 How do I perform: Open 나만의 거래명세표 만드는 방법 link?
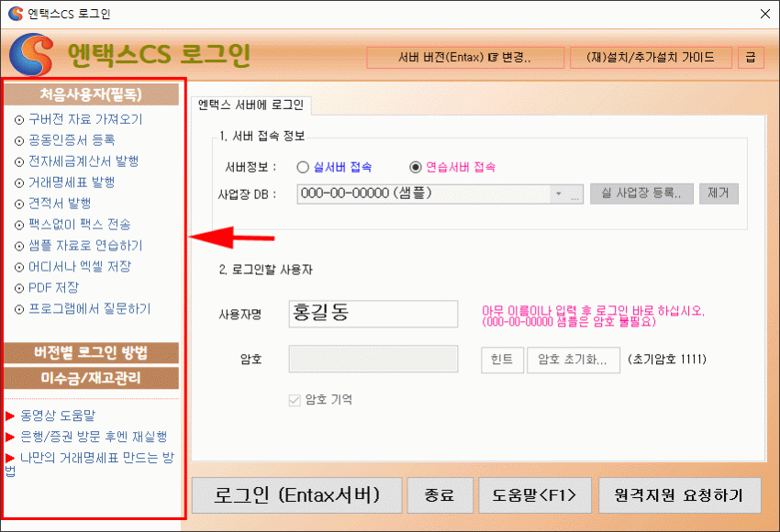(90, 463)
